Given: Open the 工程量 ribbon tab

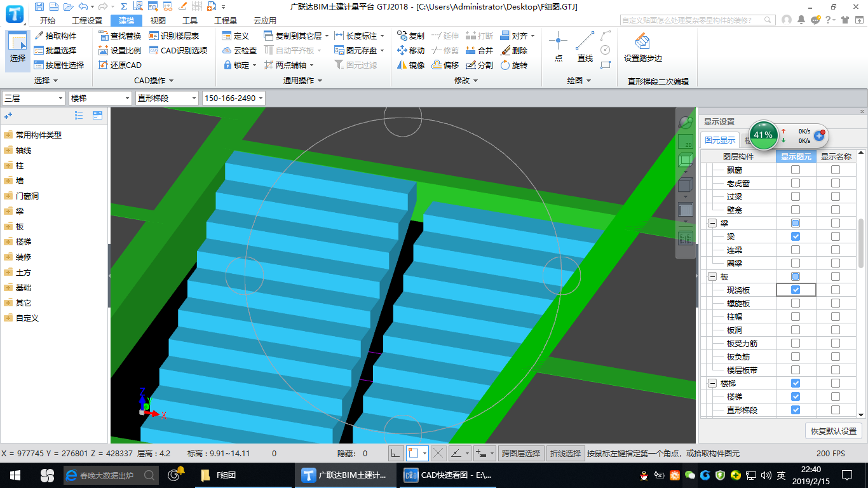Looking at the screenshot, I should point(226,20).
